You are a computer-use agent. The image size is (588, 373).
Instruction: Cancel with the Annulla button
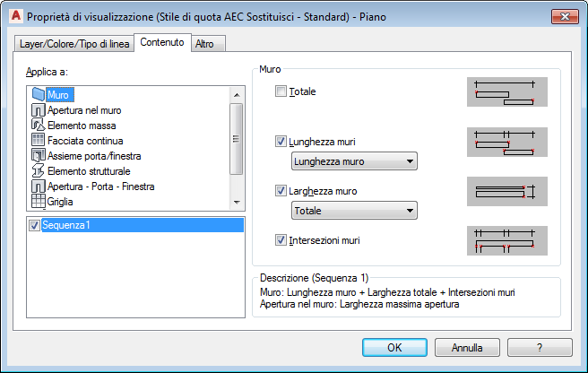pos(467,348)
